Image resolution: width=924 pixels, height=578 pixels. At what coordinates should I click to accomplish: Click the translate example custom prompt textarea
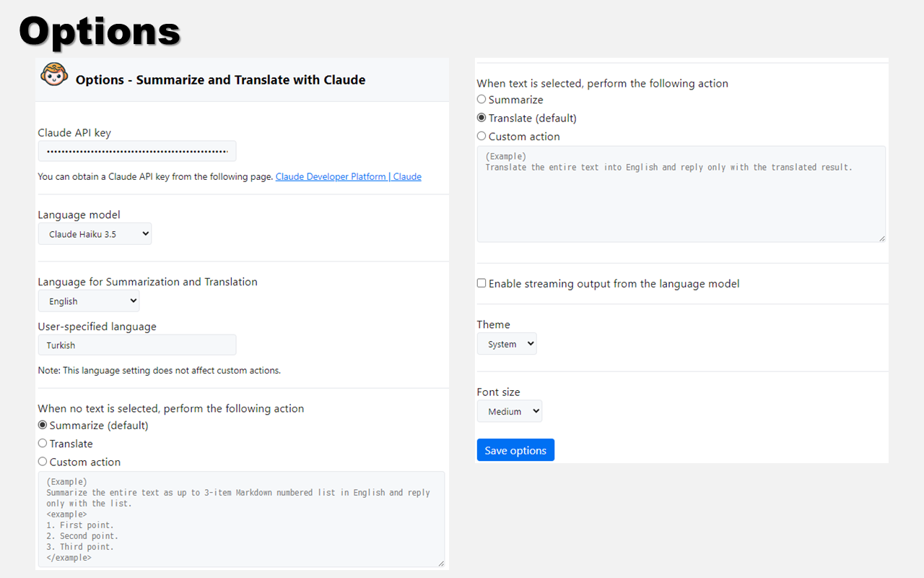click(x=681, y=194)
